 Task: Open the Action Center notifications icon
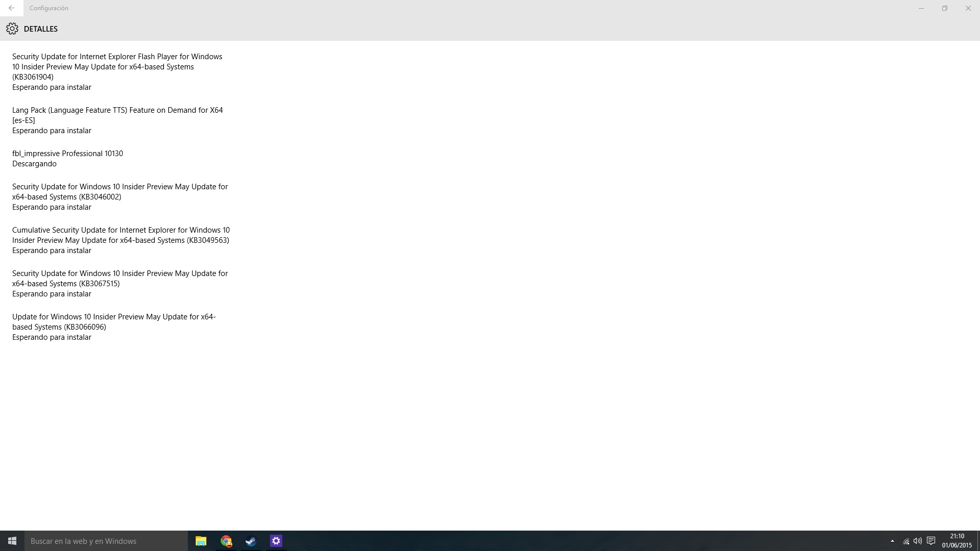(931, 541)
